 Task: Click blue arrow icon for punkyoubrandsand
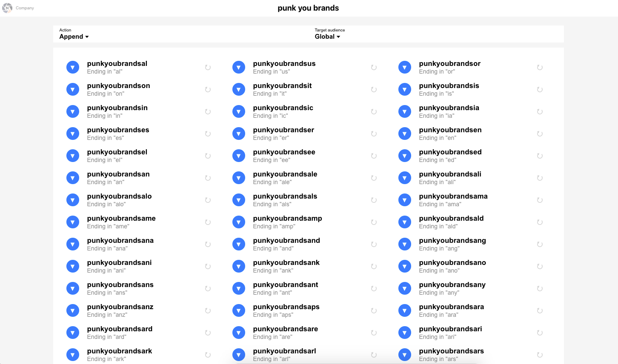click(x=239, y=244)
